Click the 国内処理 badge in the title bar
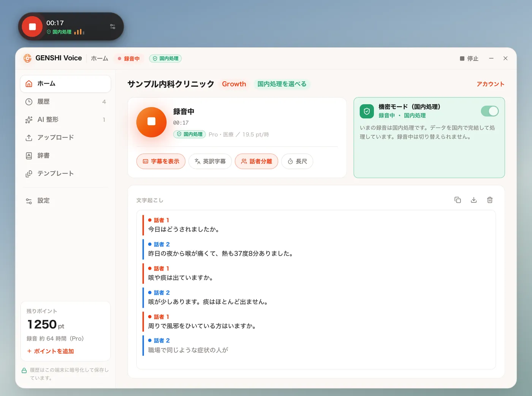 coord(165,59)
